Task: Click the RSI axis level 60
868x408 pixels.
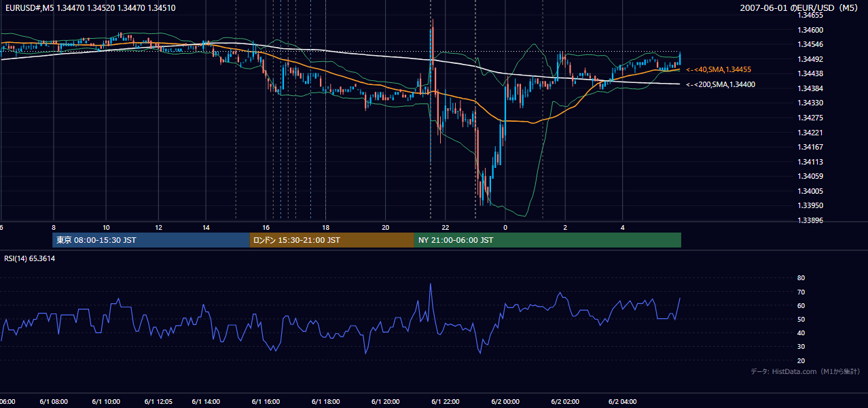Action: coord(801,305)
